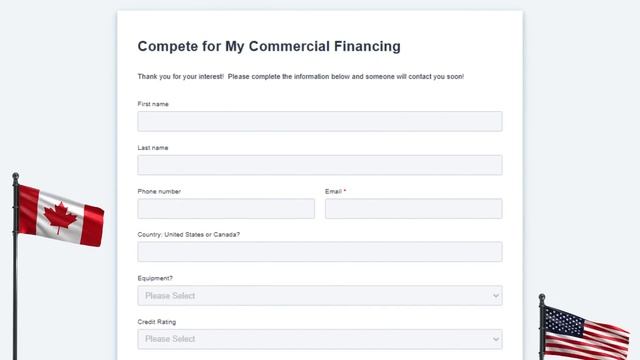Image resolution: width=640 pixels, height=360 pixels.
Task: Click the Canadian flag's flagpole
Action: click(15, 266)
